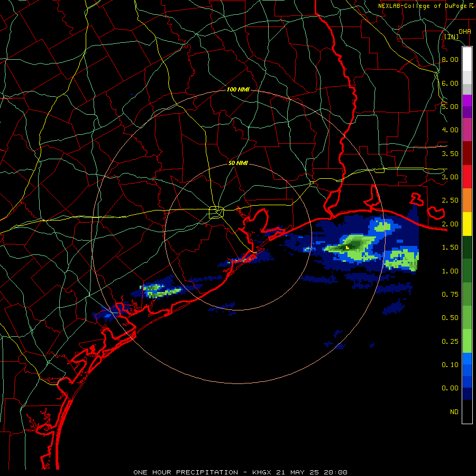The width and height of the screenshot is (476, 476).
Task: Click the 50 NMI range ring label
Action: [x=238, y=163]
